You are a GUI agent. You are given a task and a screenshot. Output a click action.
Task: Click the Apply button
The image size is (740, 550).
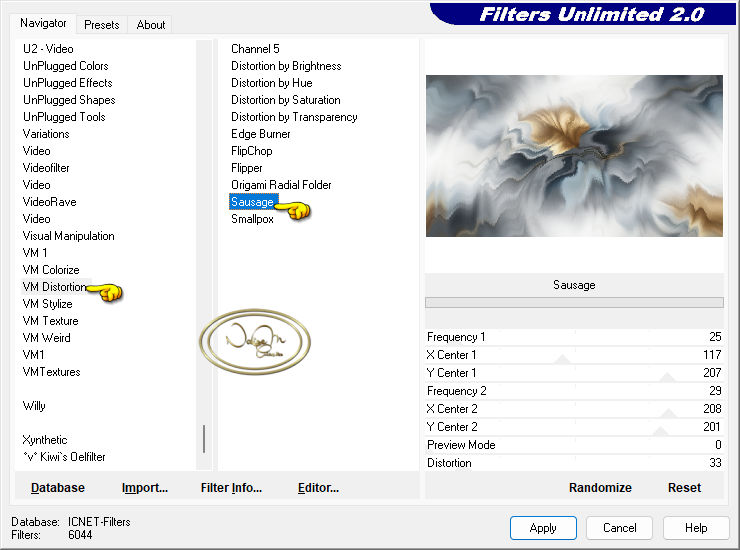click(x=543, y=528)
